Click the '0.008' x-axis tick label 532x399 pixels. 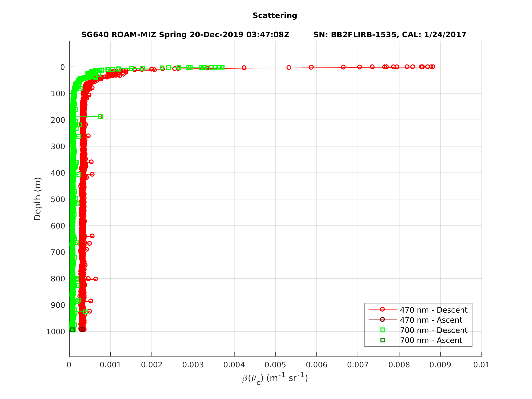click(x=399, y=365)
